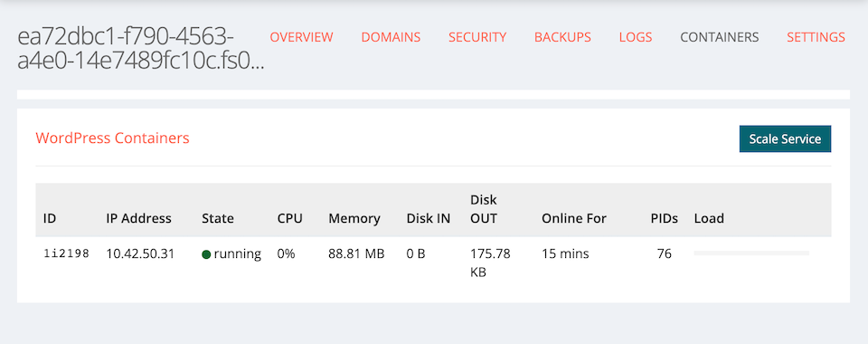
Task: Click the Memory column header
Action: [354, 218]
